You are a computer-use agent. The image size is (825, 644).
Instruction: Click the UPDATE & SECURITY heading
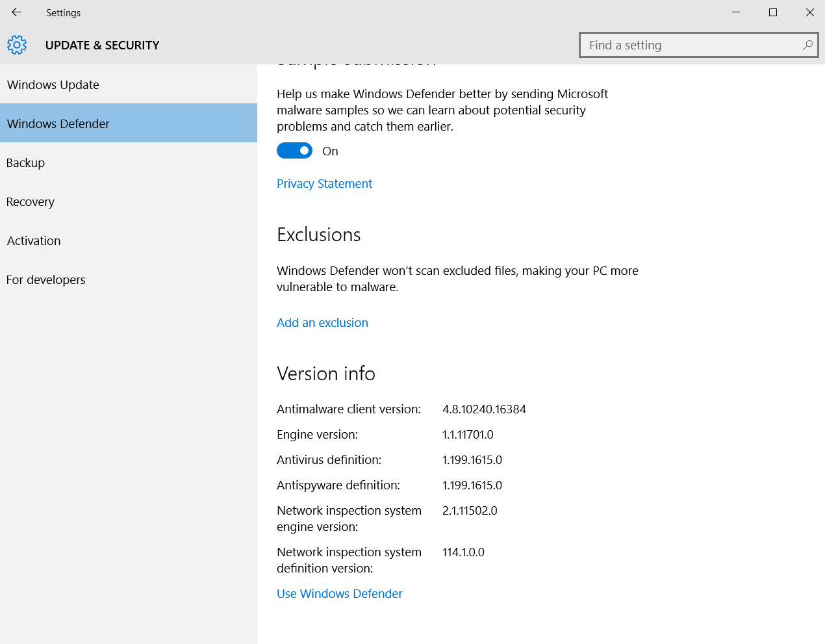pyautogui.click(x=102, y=45)
